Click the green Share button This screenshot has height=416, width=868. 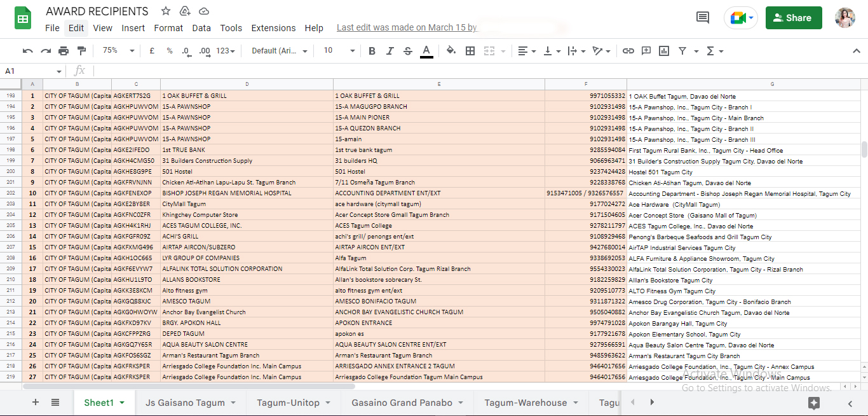794,18
